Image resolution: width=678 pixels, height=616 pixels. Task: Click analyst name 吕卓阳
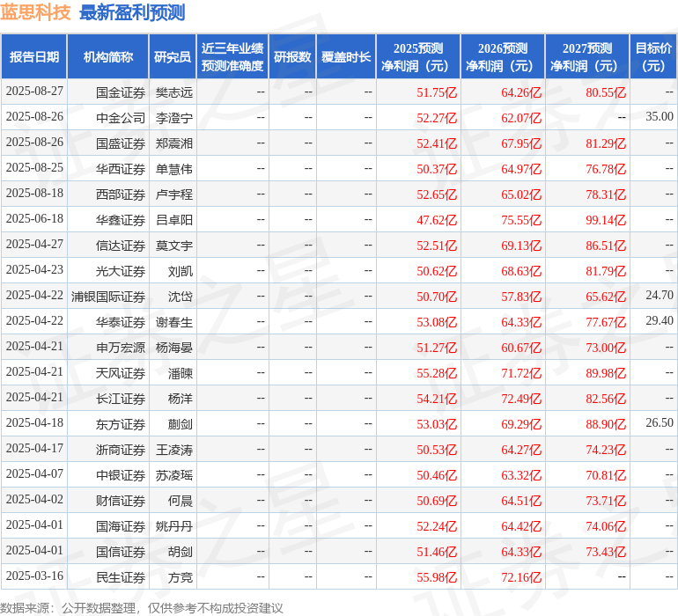(173, 220)
